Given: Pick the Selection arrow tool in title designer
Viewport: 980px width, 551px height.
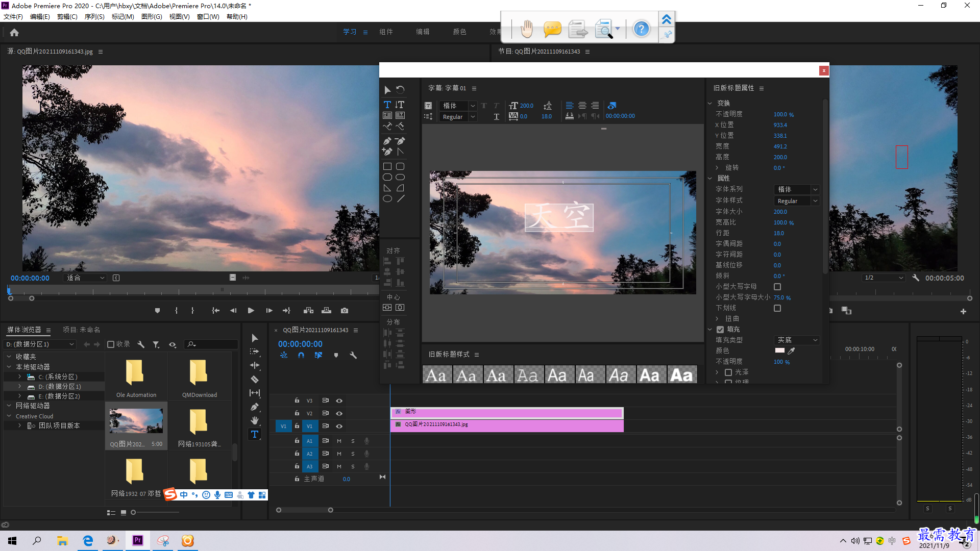Looking at the screenshot, I should pyautogui.click(x=387, y=90).
